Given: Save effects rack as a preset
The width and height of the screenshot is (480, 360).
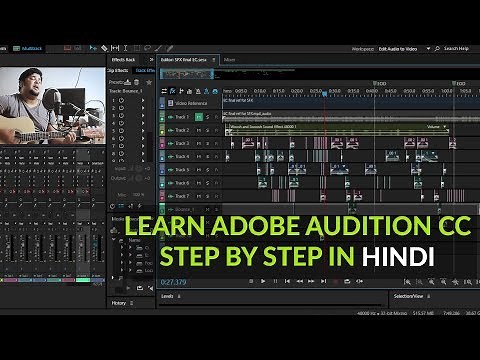Looking at the screenshot, I should (128, 82).
